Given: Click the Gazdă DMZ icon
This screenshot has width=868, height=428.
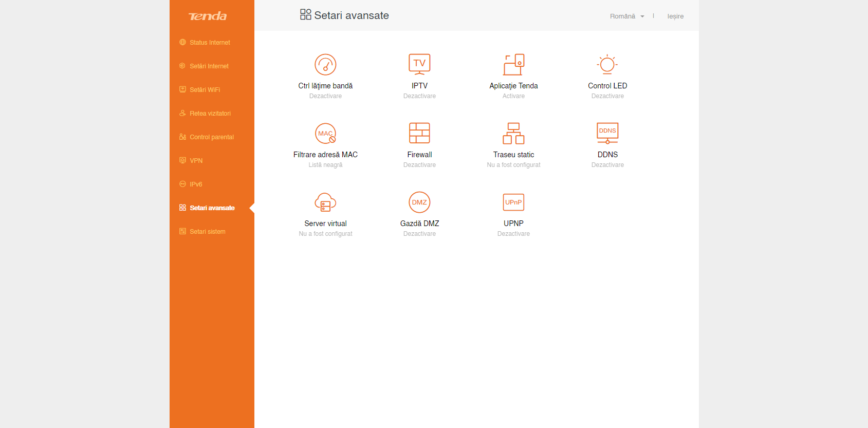Looking at the screenshot, I should 419,202.
